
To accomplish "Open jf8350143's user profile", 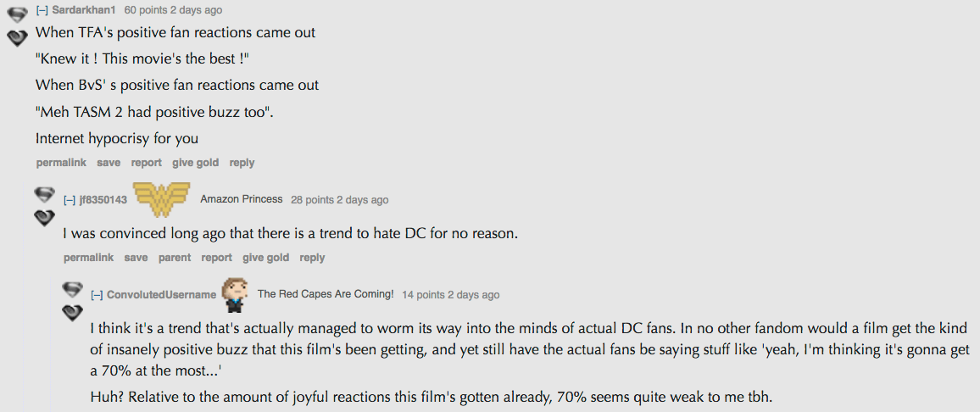I will point(103,200).
